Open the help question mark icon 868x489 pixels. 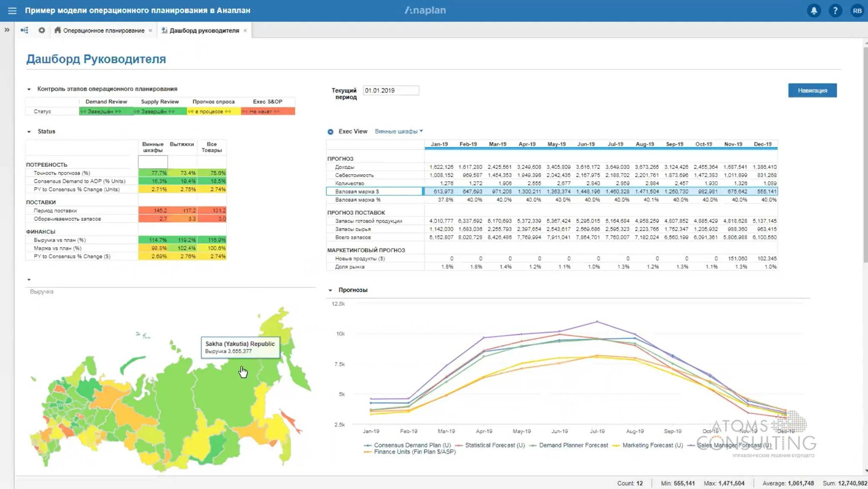[x=835, y=11]
